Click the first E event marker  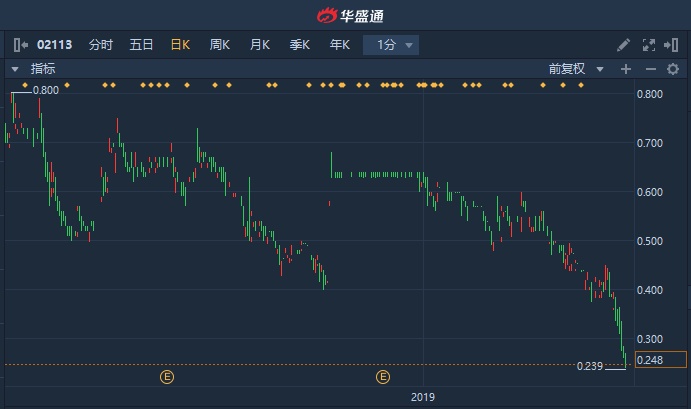[168, 377]
